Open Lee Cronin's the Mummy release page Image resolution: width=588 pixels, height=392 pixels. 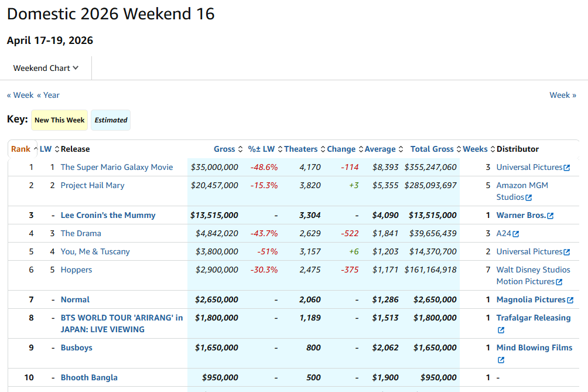108,215
